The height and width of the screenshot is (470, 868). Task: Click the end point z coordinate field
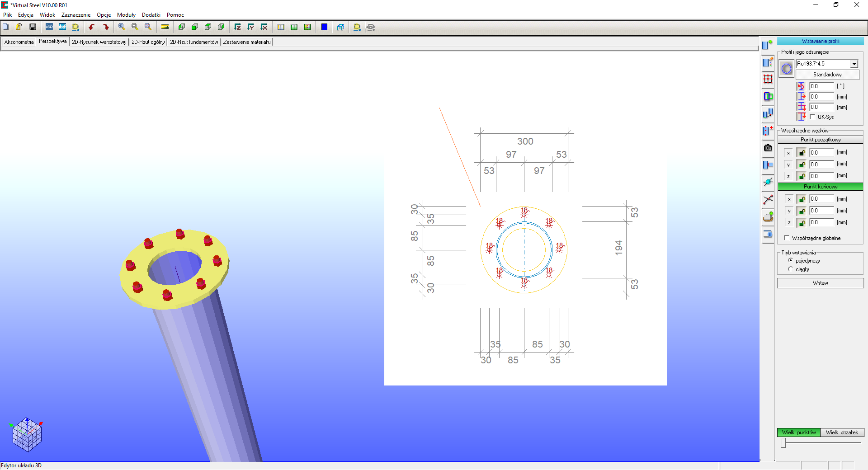(x=821, y=222)
